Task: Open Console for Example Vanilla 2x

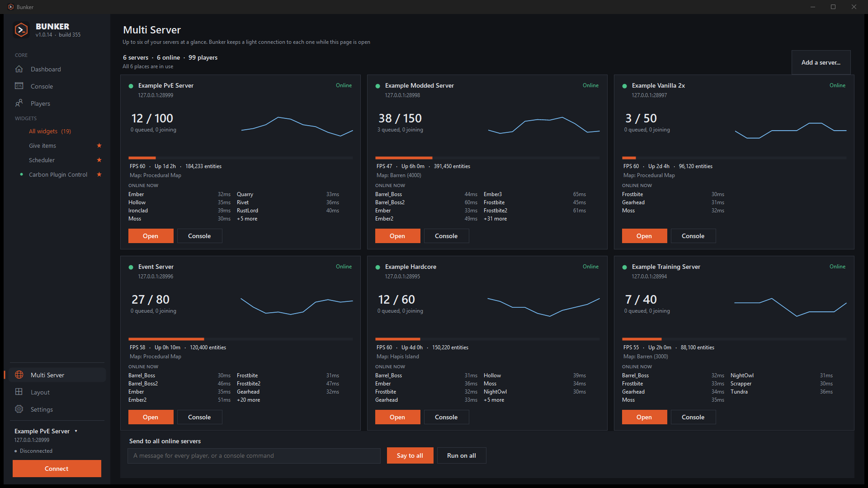Action: coord(693,236)
